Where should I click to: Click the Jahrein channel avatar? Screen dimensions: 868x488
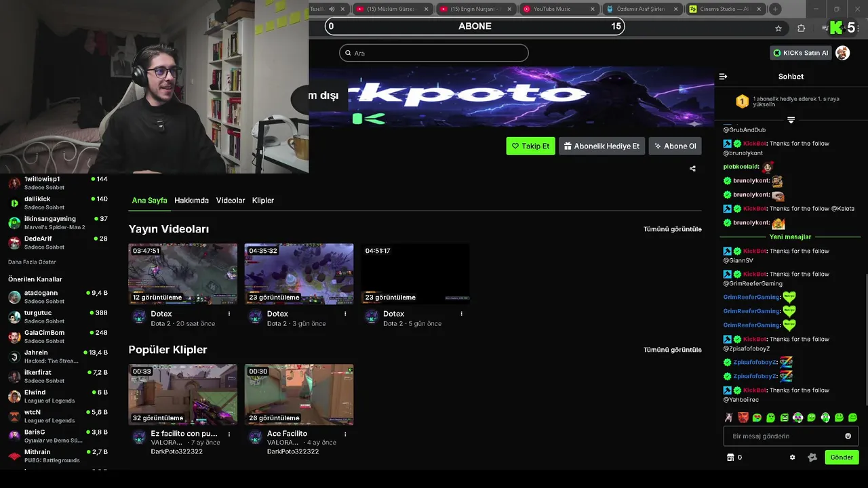click(14, 357)
